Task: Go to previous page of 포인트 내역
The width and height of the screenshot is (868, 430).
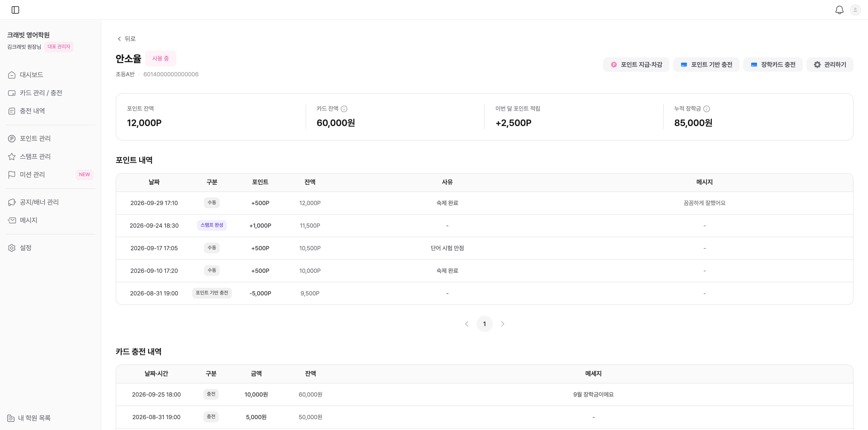Action: pyautogui.click(x=466, y=324)
